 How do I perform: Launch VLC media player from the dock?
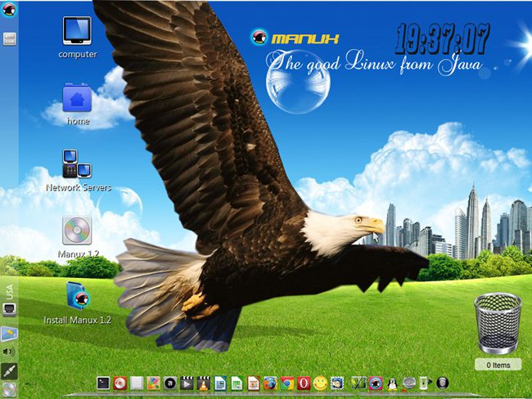coord(203,383)
